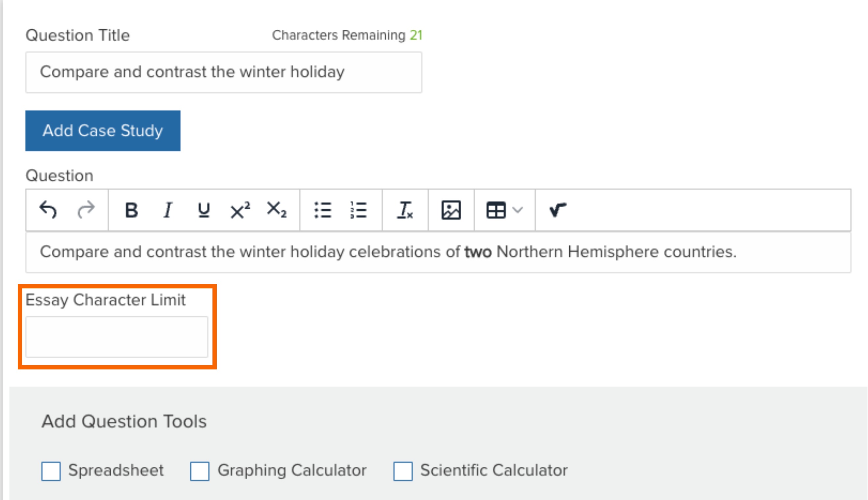Insert an image into the question
Viewport: 868px width, 500px height.
(451, 210)
